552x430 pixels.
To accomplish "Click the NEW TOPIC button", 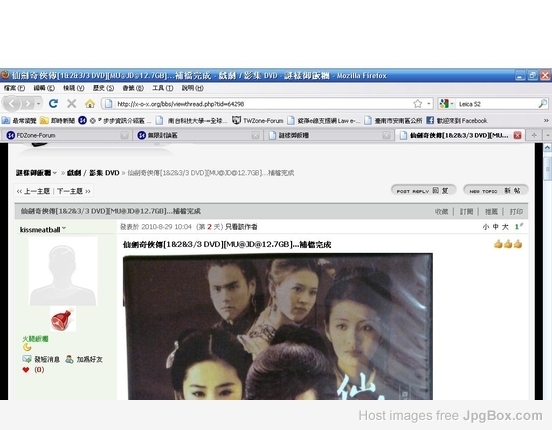I will pyautogui.click(x=496, y=191).
